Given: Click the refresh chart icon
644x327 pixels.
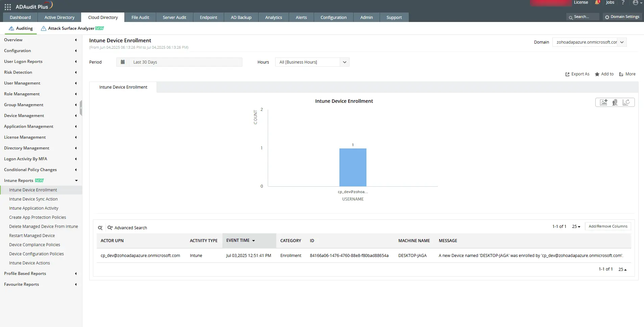Looking at the screenshot, I should (626, 102).
